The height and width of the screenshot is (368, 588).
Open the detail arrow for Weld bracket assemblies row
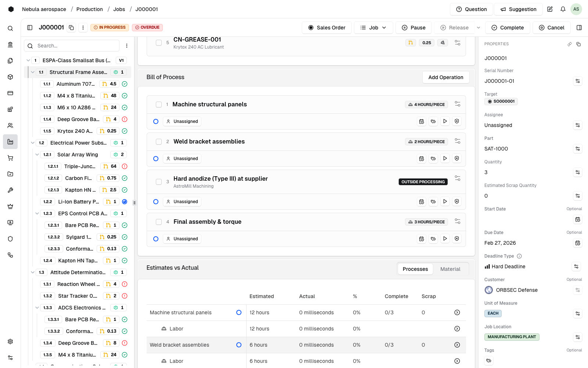(457, 345)
